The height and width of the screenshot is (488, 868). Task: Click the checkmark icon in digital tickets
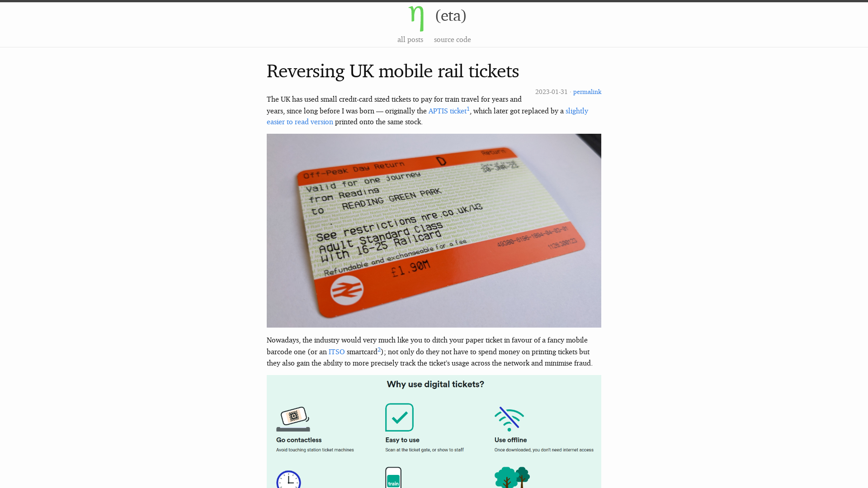tap(399, 417)
